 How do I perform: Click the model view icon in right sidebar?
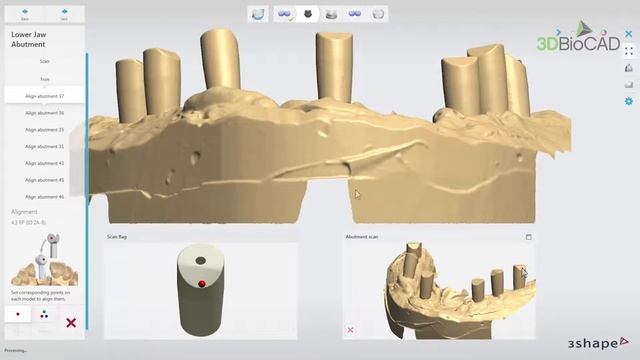[629, 68]
